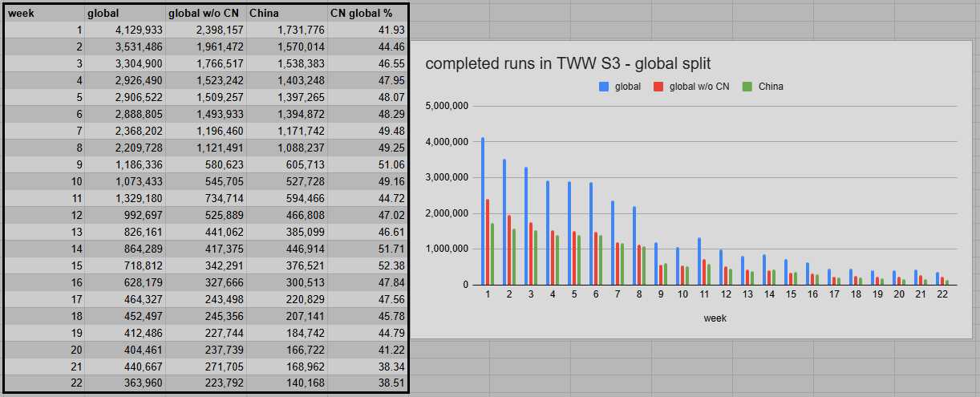Click the green China legend swatch

[x=747, y=87]
